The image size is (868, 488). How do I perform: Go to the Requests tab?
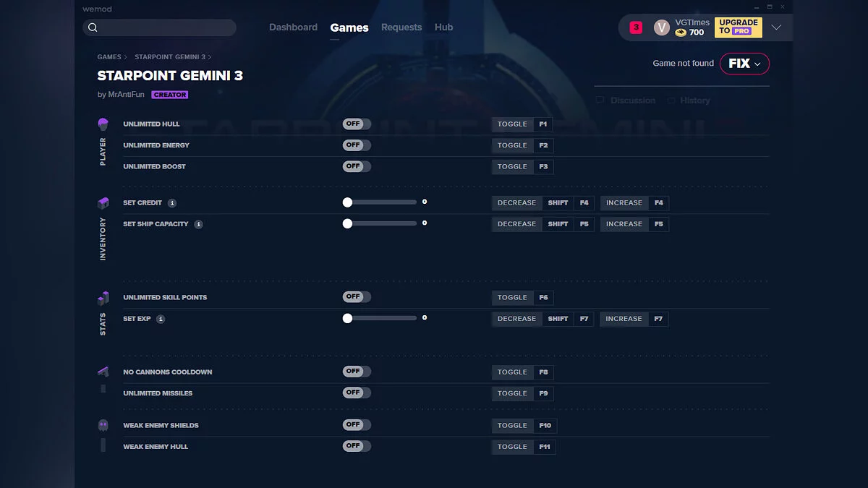tap(401, 27)
